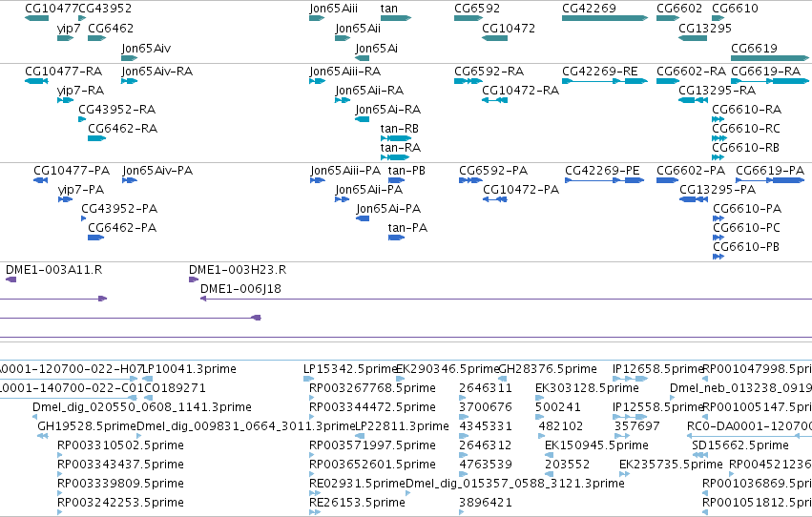The image size is (812, 517).
Task: Open the LP10041.3prime EST label
Action: [x=189, y=369]
